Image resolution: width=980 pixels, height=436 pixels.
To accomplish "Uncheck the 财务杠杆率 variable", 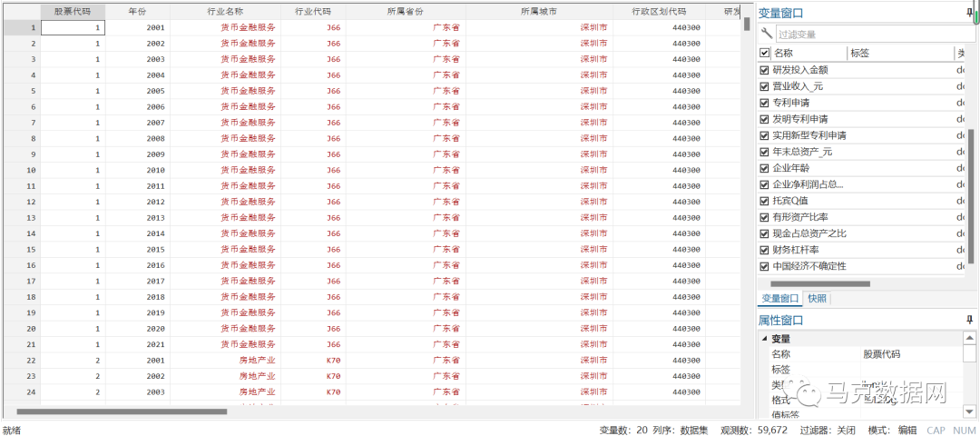I will tap(764, 250).
